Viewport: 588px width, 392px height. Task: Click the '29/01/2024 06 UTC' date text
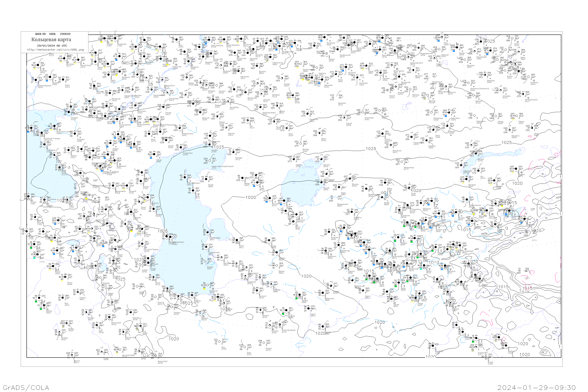[x=52, y=46]
